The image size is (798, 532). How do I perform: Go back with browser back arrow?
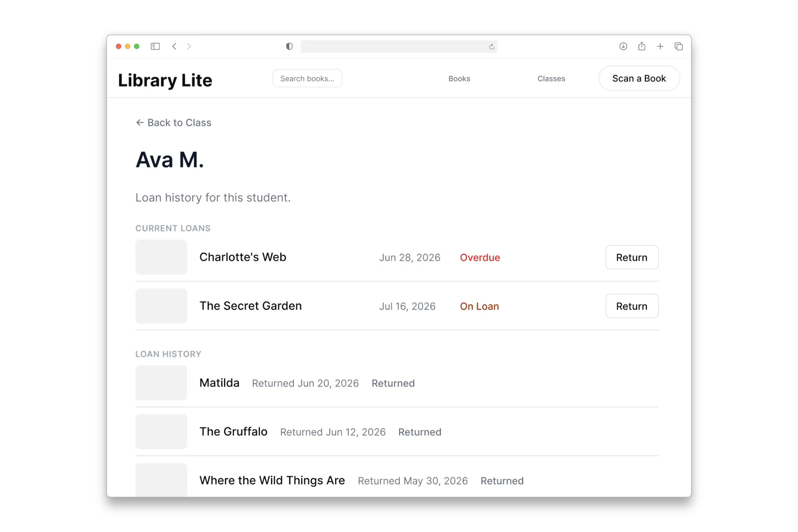(174, 46)
